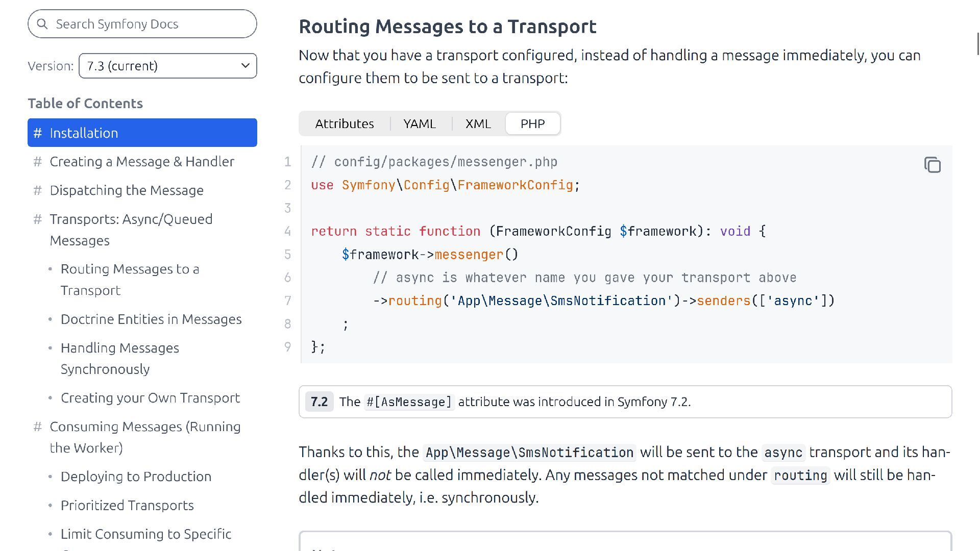The image size is (980, 551).
Task: Click hash icon beside Consuming Messages
Action: click(x=37, y=427)
